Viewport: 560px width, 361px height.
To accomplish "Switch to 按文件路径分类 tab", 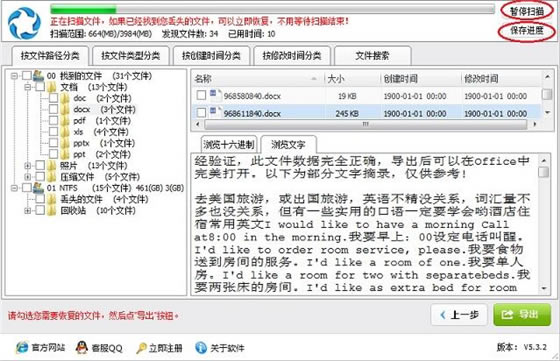I will click(50, 56).
